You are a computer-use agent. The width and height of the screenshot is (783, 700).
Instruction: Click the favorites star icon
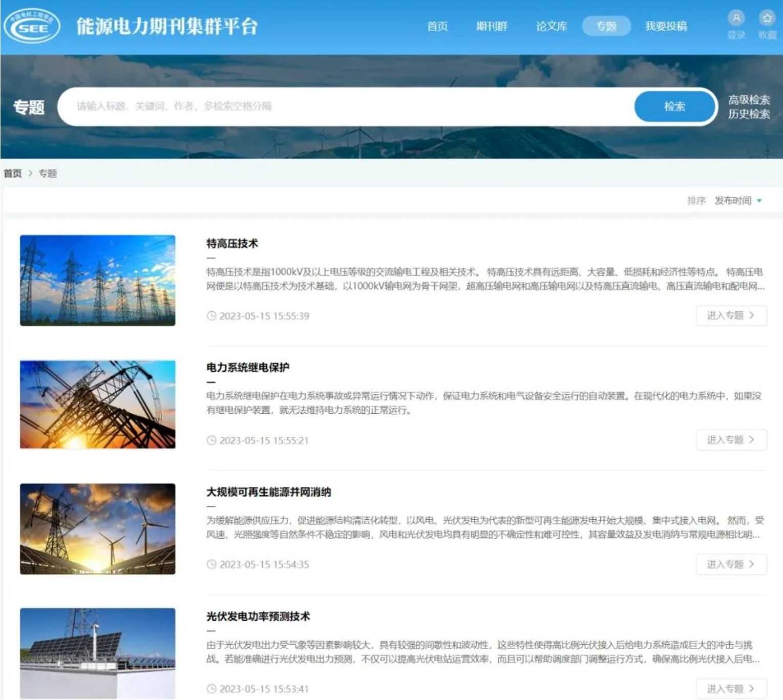pyautogui.click(x=767, y=18)
